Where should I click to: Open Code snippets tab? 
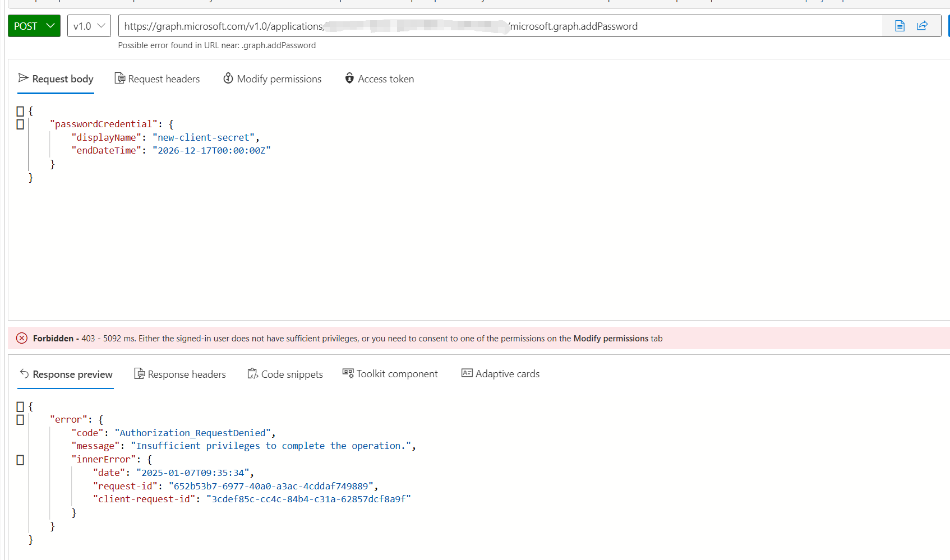pos(285,374)
